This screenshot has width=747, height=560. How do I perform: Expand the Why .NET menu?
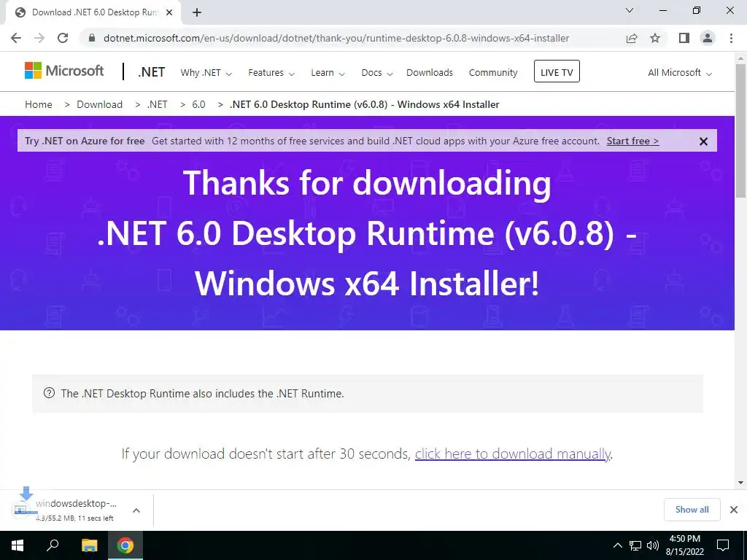tap(206, 73)
